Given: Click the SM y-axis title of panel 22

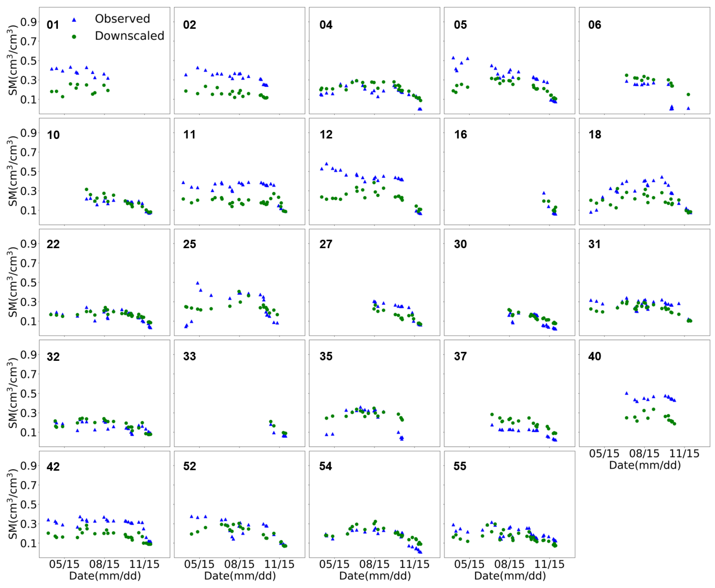Looking at the screenshot, I should [x=13, y=282].
